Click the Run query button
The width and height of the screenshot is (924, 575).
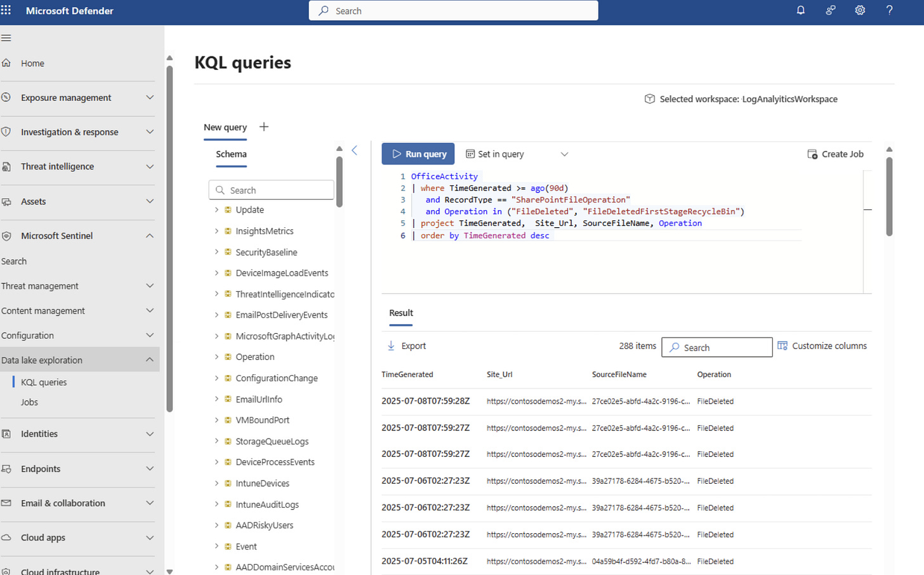[x=418, y=154]
